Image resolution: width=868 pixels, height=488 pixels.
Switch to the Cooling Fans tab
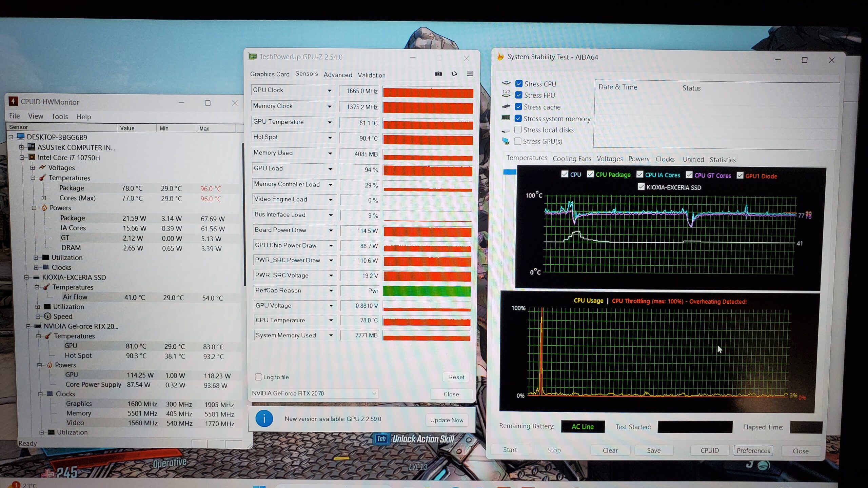pos(572,159)
